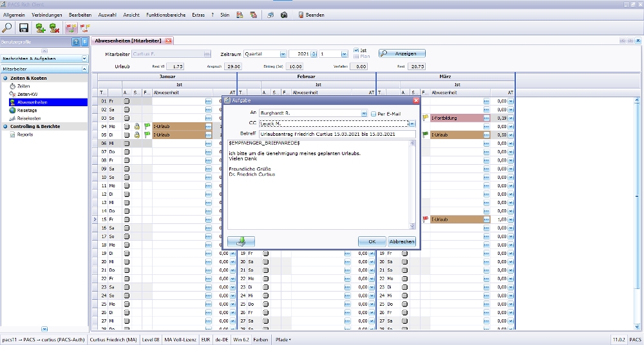Viewport: 644px width, 345px height.
Task: Click the add employee icon with plus
Action: pos(41,28)
